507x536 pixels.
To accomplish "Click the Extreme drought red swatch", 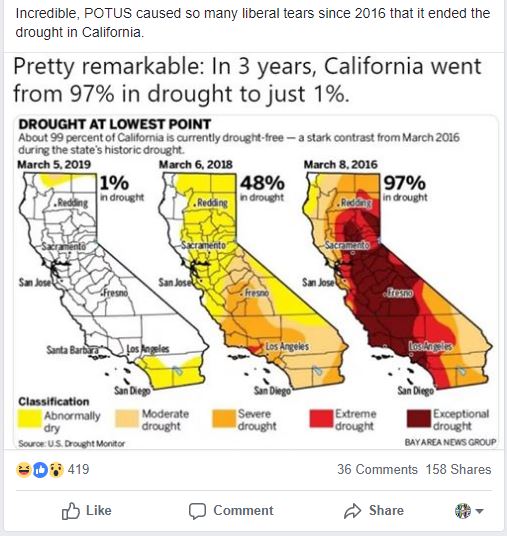I will [321, 419].
